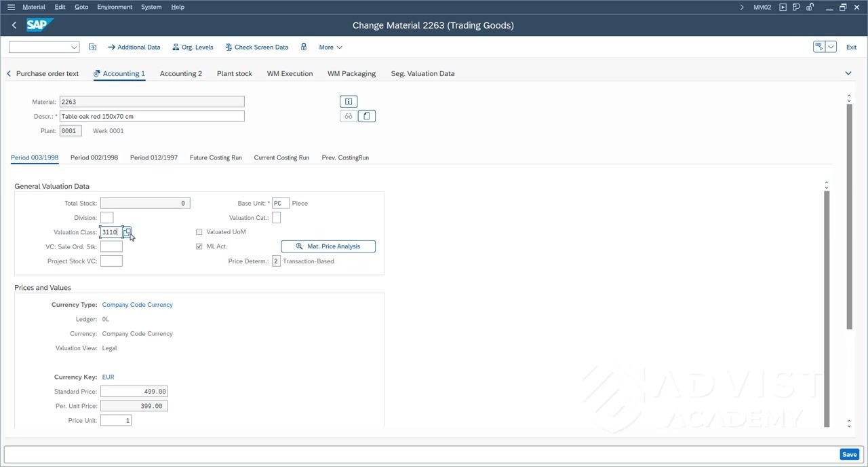Select the Accounting 1 tab
The width and height of the screenshot is (868, 467).
[119, 73]
